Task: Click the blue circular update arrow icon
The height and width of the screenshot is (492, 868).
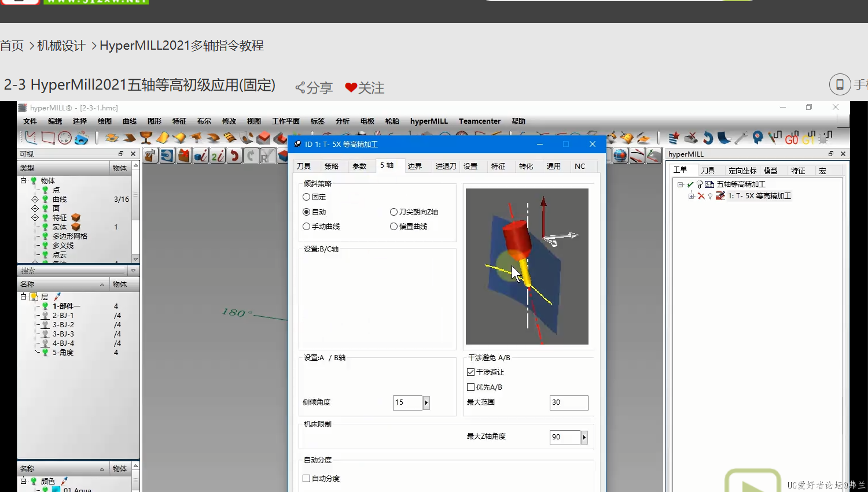Action: (707, 138)
